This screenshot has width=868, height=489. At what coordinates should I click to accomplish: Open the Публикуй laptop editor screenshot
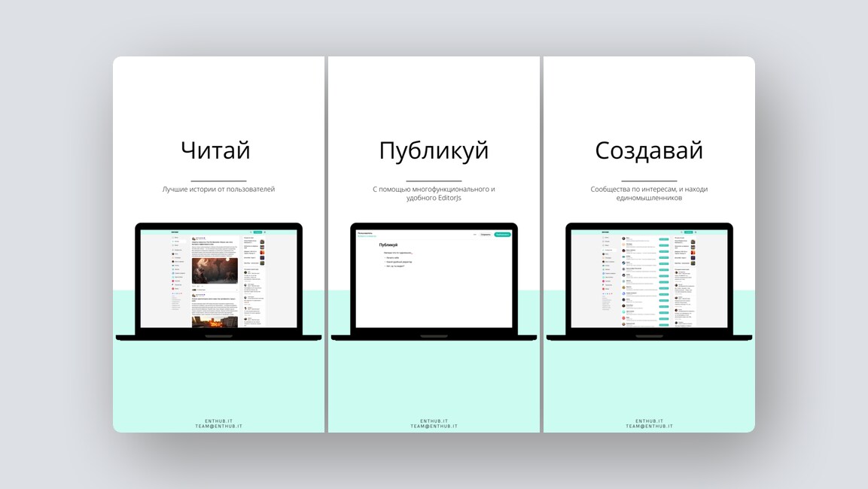pyautogui.click(x=434, y=279)
